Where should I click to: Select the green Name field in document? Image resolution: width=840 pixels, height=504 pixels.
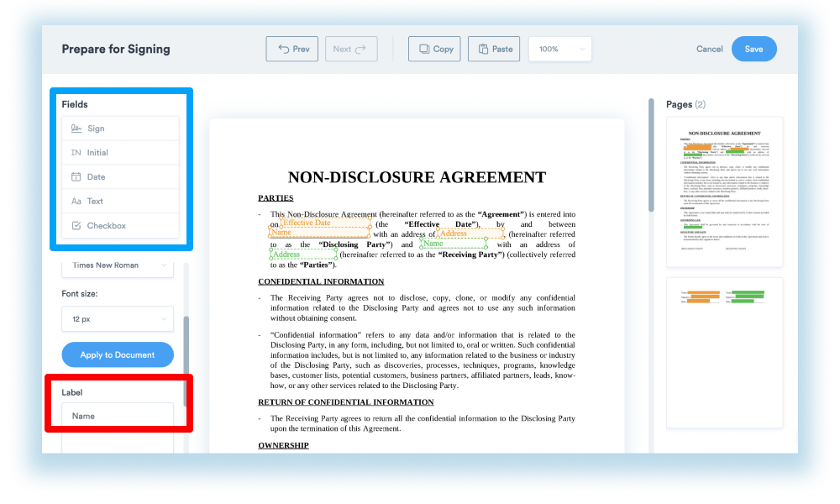click(x=454, y=244)
